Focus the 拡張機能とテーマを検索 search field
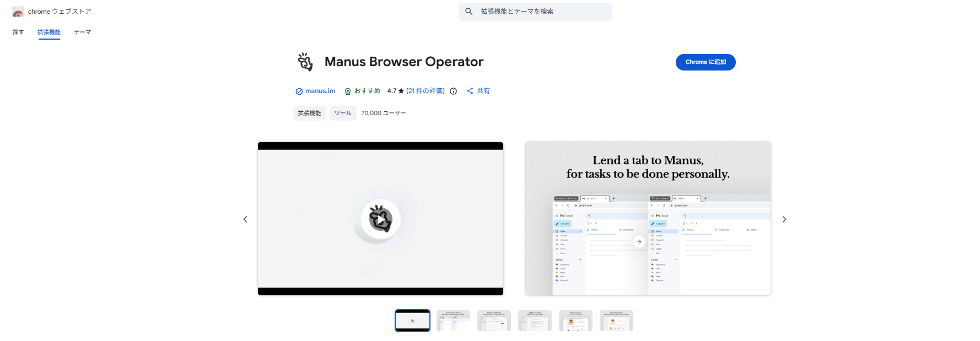 [543, 12]
